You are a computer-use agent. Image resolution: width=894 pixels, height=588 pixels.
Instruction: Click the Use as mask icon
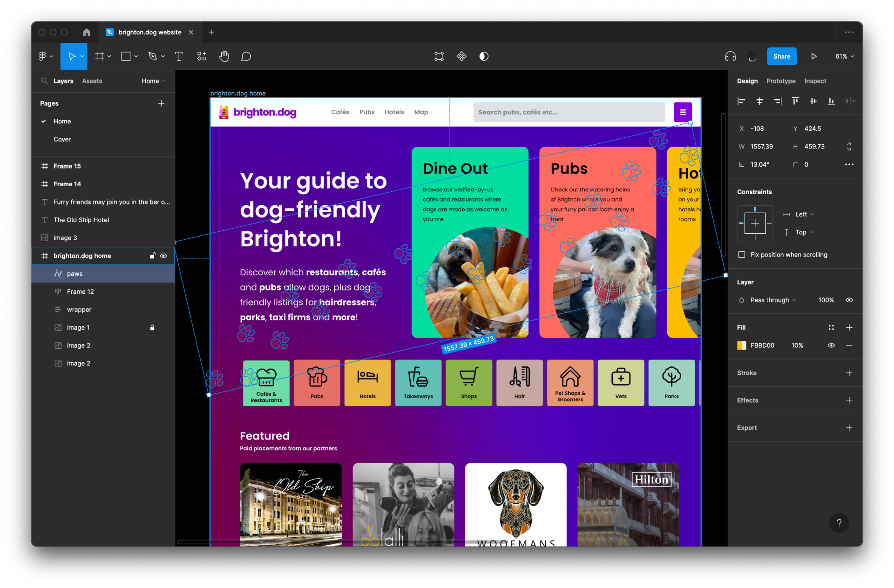click(484, 56)
